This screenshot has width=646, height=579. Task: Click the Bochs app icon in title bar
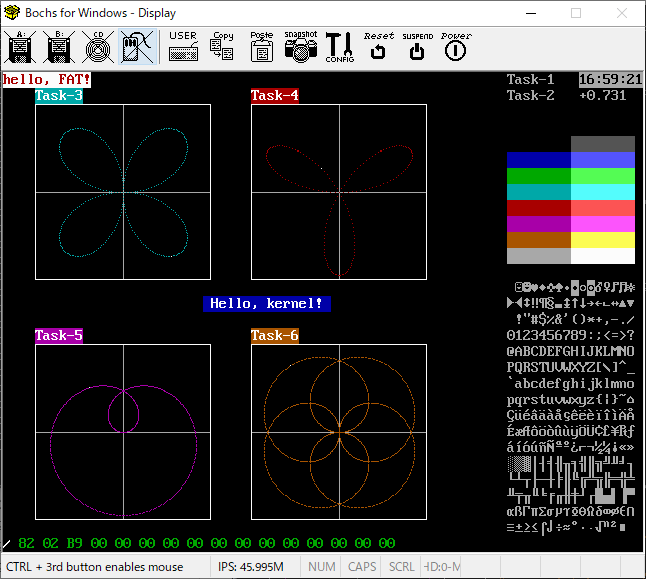[x=12, y=13]
